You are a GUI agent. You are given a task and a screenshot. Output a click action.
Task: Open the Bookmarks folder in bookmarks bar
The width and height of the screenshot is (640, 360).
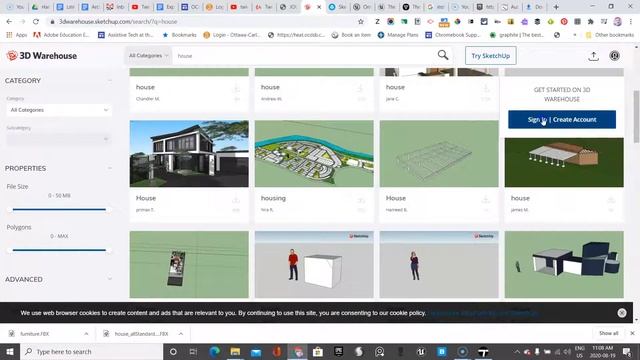pyautogui.click(x=180, y=35)
